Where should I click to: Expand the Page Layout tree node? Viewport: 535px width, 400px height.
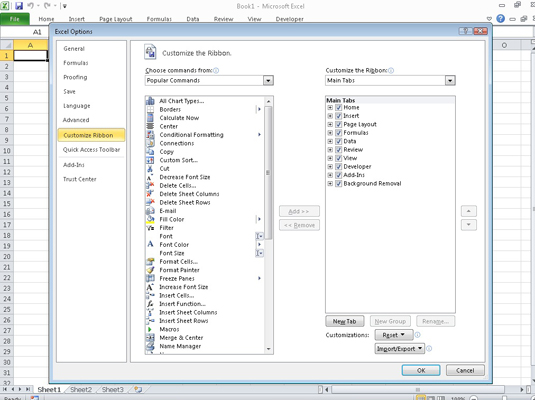330,124
